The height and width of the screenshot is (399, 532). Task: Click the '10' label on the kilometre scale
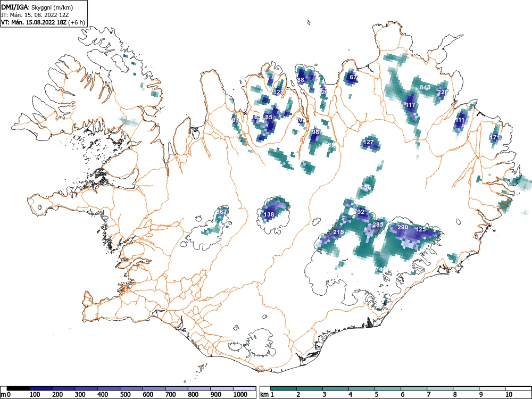[x=509, y=394]
